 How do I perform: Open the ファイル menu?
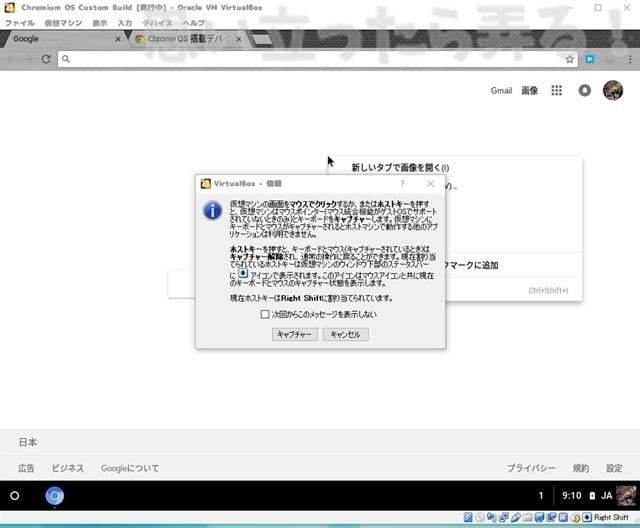(20, 23)
